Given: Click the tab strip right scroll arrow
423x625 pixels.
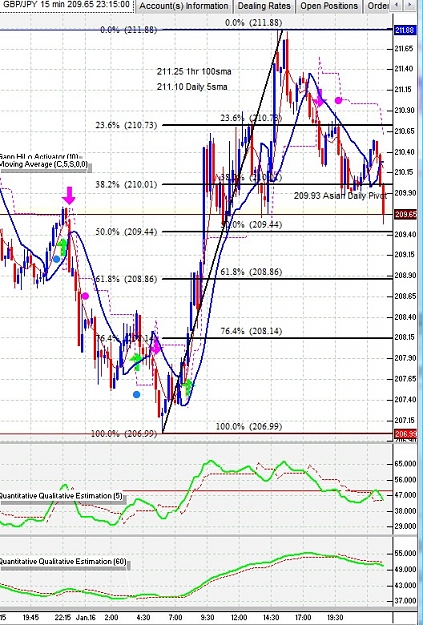Looking at the screenshot, I should pyautogui.click(x=409, y=5).
